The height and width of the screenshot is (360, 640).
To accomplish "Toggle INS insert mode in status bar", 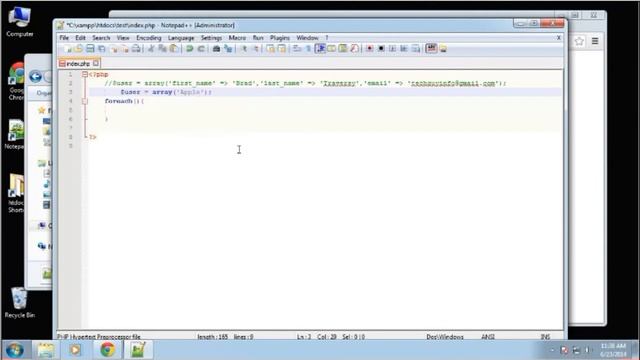I will pyautogui.click(x=545, y=337).
